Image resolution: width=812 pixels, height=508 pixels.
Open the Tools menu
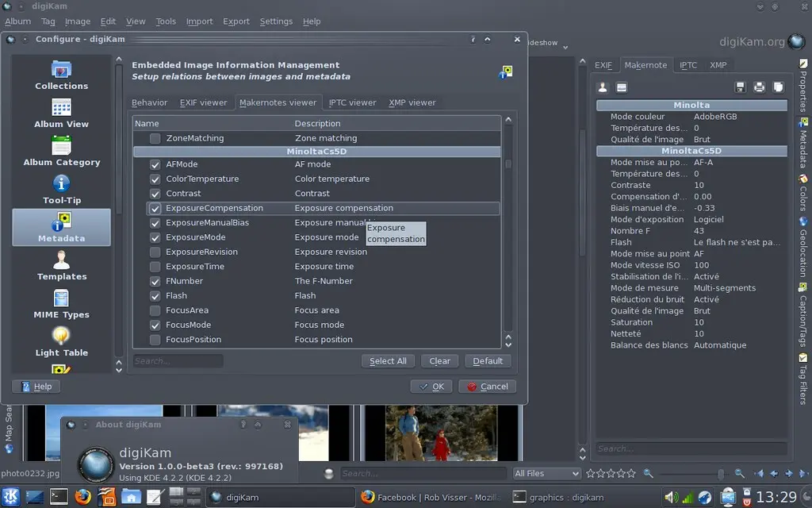[x=166, y=21]
